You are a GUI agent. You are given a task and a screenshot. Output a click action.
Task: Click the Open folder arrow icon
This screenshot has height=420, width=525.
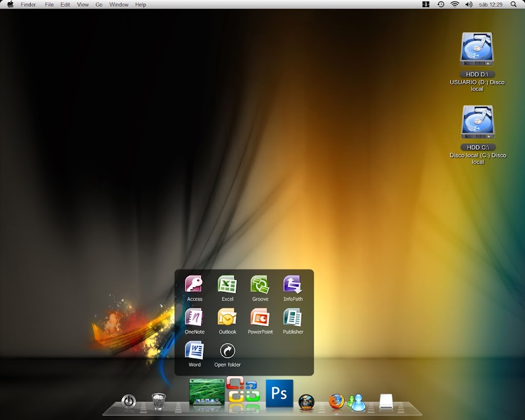[227, 351]
